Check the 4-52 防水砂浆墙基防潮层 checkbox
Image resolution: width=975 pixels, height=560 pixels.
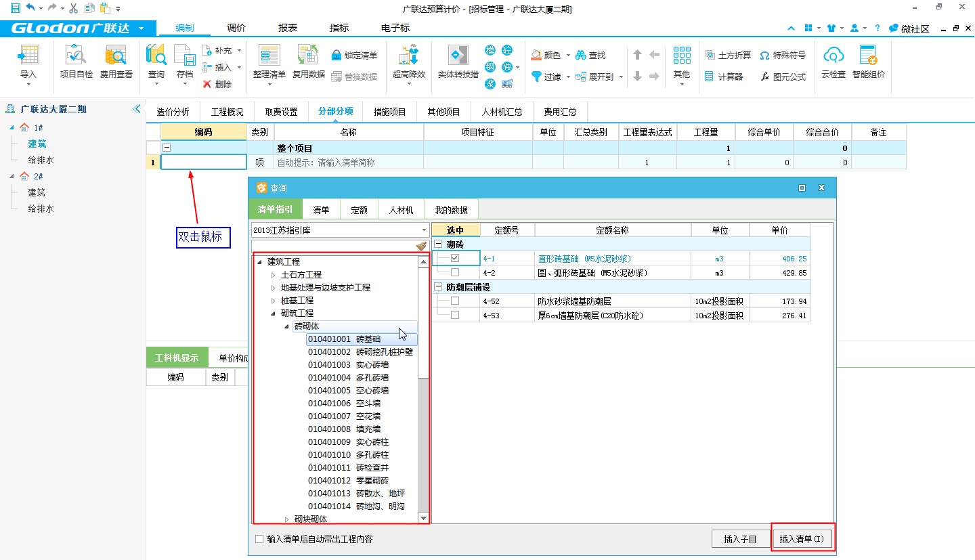(x=455, y=301)
